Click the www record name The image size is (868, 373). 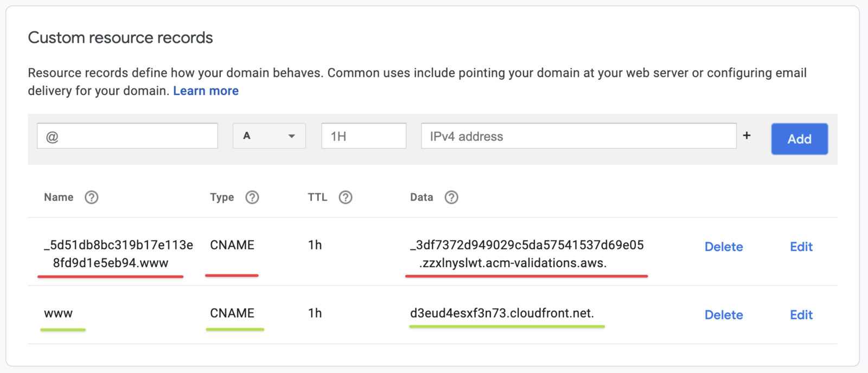point(59,313)
